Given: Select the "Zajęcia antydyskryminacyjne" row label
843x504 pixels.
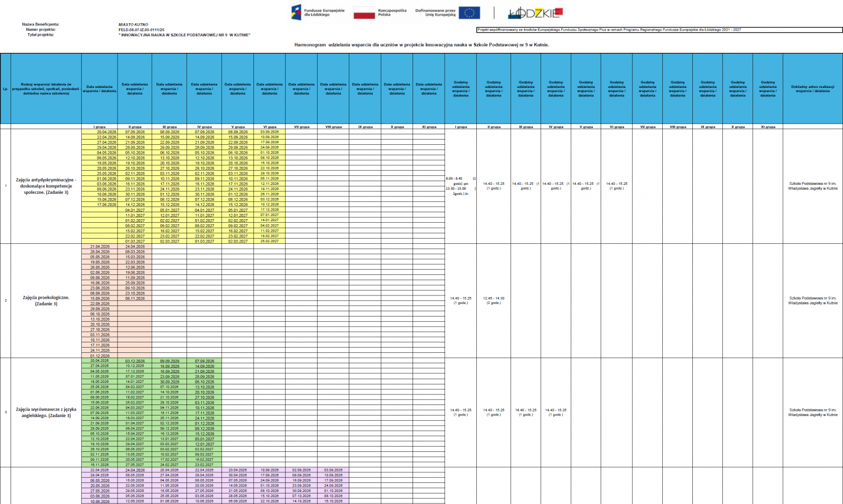Looking at the screenshot, I should pyautogui.click(x=46, y=186).
